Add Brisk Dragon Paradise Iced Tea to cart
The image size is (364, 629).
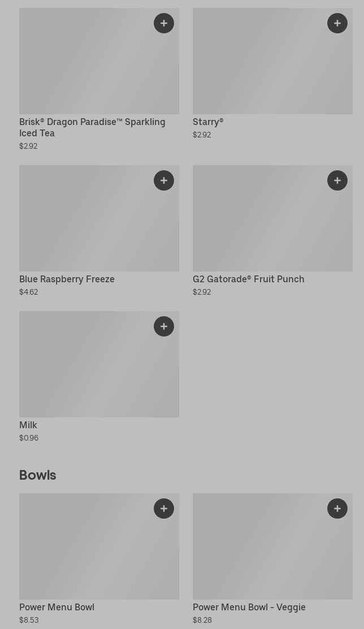(164, 23)
